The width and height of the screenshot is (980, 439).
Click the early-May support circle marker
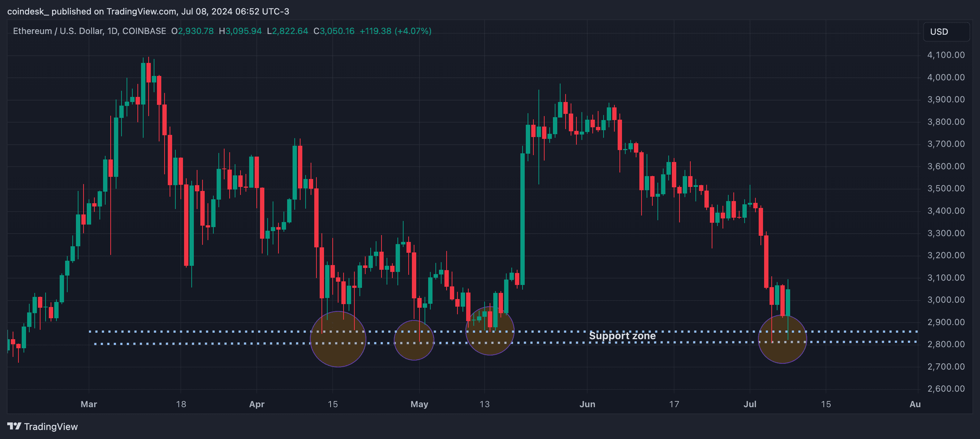pyautogui.click(x=414, y=340)
